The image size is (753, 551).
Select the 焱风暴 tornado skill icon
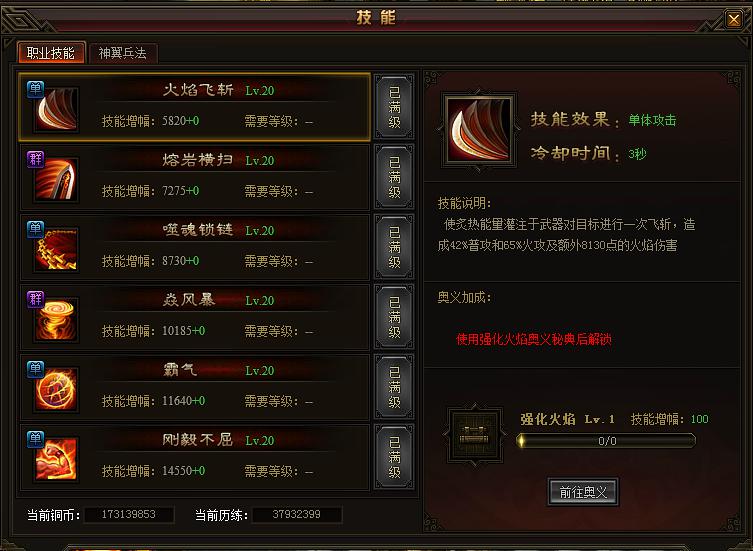click(x=56, y=320)
